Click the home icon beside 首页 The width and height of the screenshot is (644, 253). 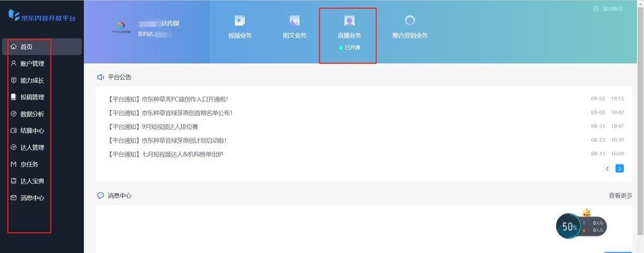[13, 47]
